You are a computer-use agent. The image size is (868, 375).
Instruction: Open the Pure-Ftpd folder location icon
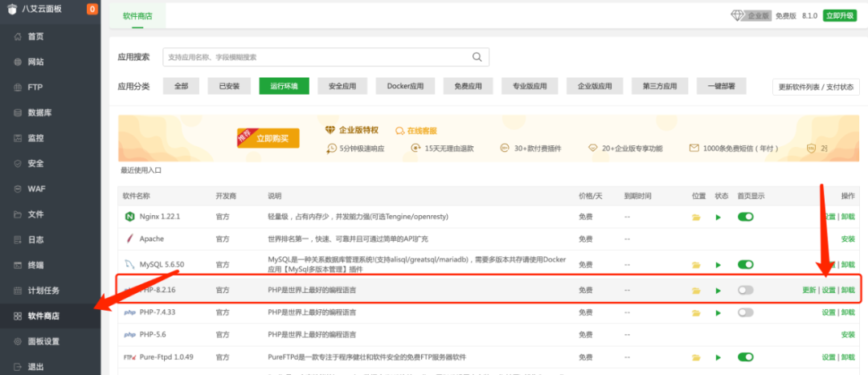(697, 357)
